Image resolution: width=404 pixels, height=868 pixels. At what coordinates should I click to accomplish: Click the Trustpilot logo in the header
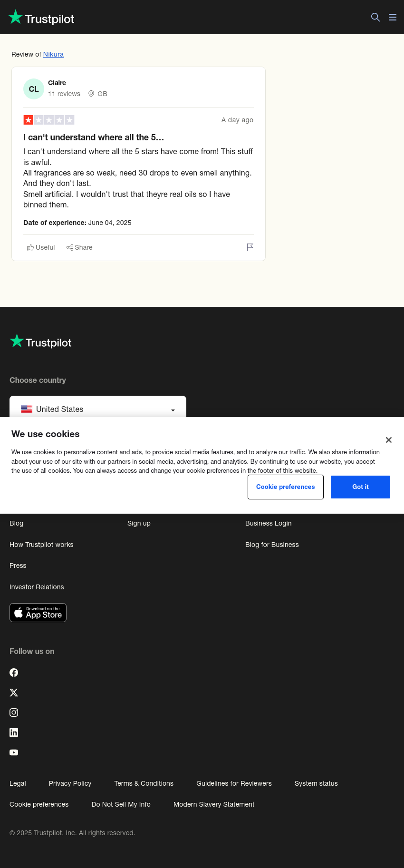pos(41,18)
